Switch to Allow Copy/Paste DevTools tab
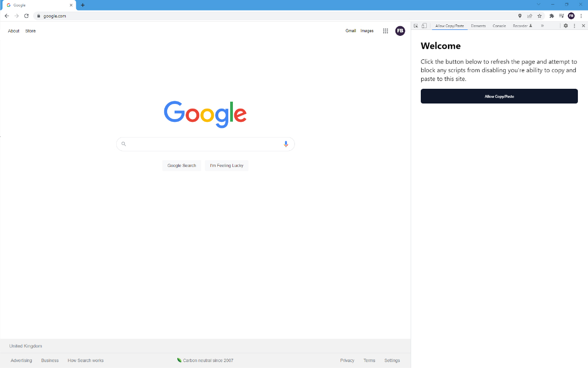 tap(450, 26)
